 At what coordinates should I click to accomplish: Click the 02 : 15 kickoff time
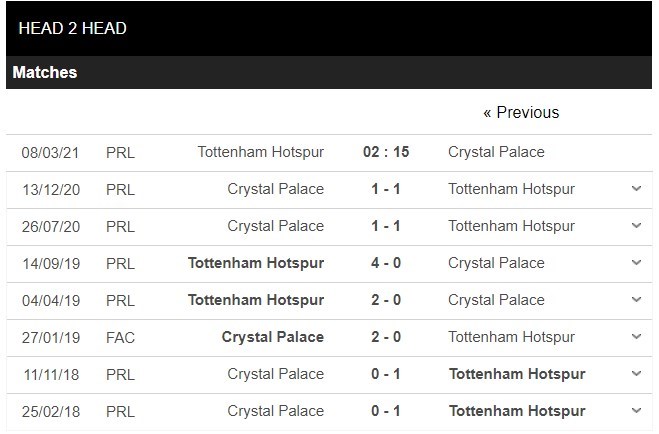click(x=385, y=152)
